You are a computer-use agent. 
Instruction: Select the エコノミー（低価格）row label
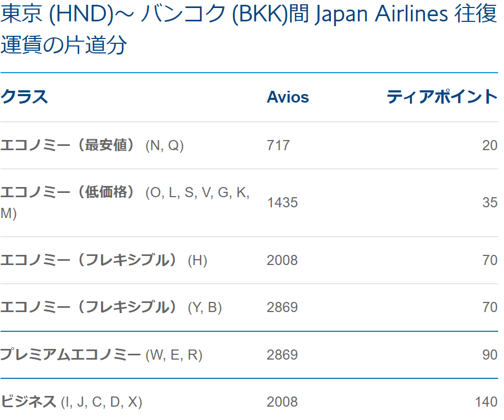(x=125, y=203)
